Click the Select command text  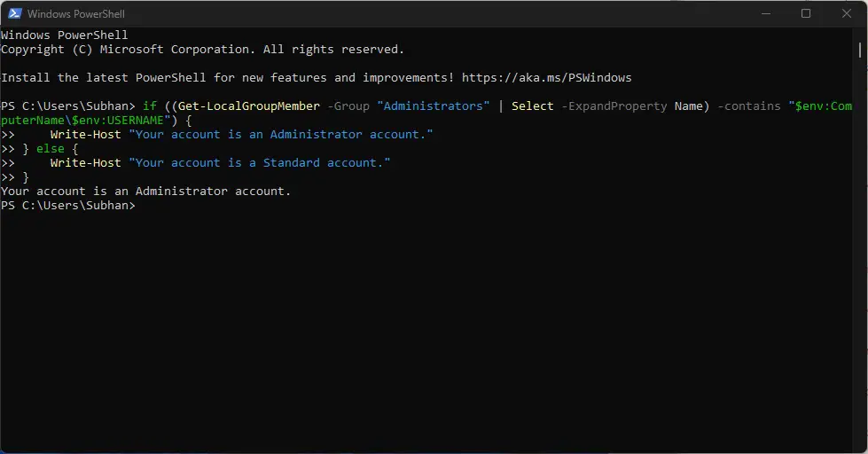click(x=532, y=106)
